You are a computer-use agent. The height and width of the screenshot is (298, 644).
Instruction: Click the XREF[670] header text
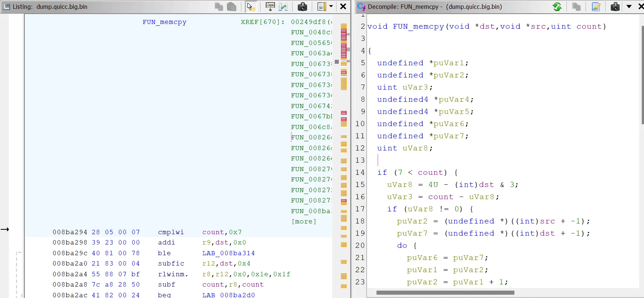[262, 22]
